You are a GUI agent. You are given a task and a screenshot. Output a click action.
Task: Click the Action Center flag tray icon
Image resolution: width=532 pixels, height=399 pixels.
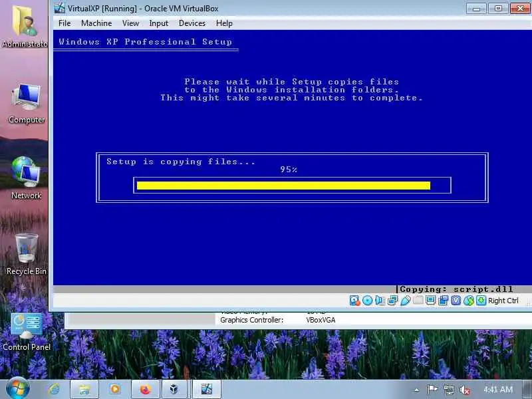coord(432,390)
